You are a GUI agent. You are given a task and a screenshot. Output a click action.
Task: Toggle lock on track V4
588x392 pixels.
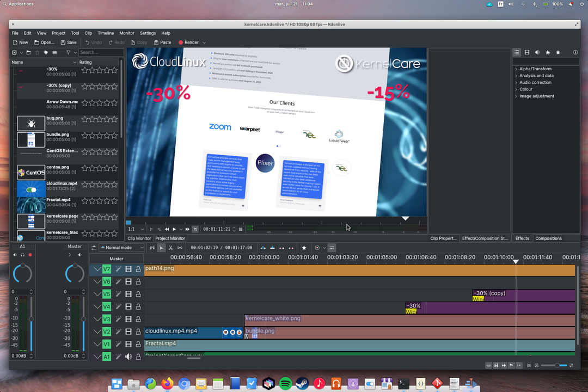click(138, 307)
